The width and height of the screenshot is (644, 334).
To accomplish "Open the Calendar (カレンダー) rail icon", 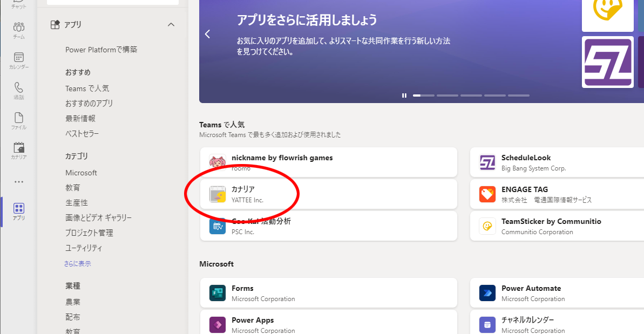I will (19, 61).
